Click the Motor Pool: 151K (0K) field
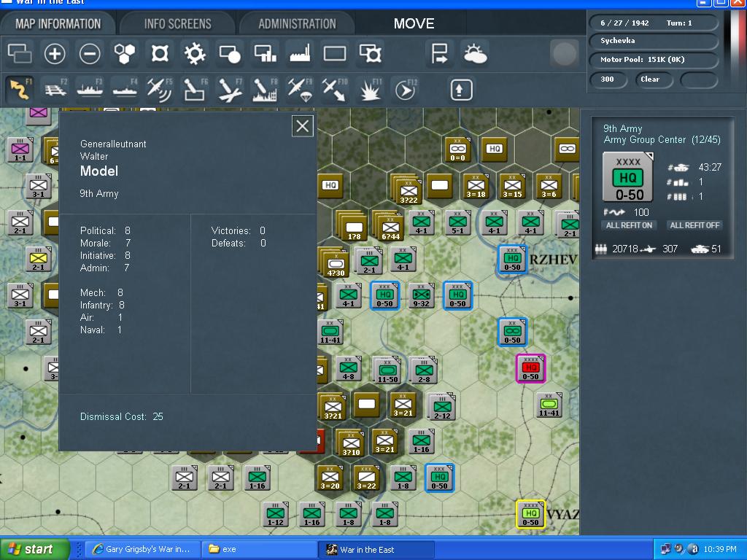Screen dimensions: 747x560 pyautogui.click(x=654, y=60)
